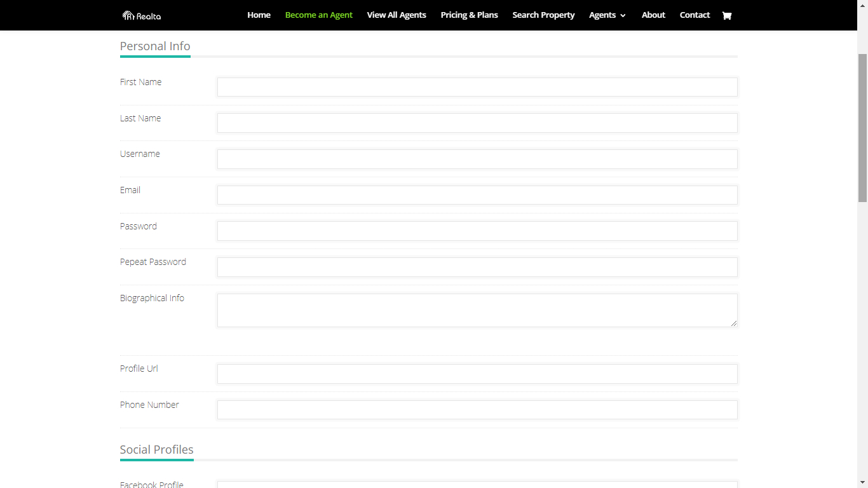The image size is (868, 488).
Task: Click the Realta logo icon
Action: 128,15
